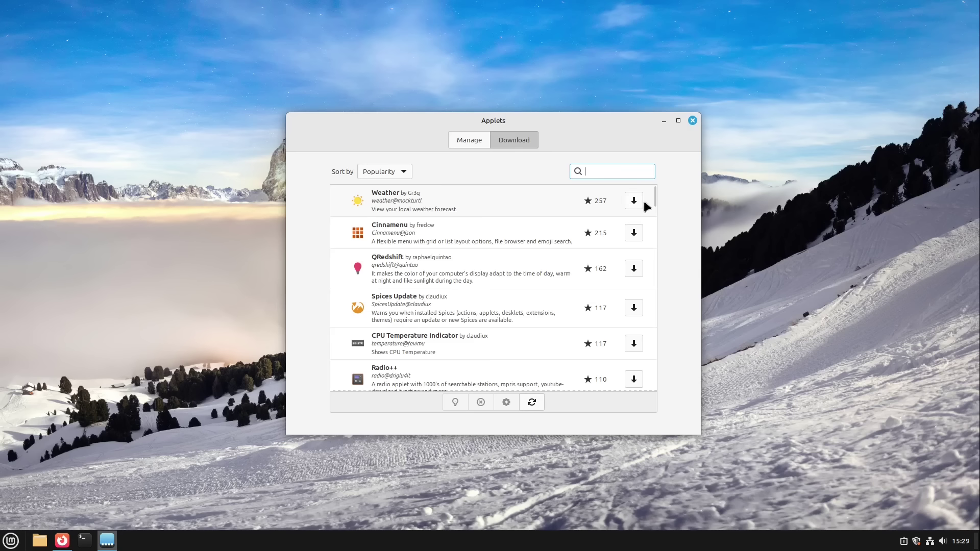This screenshot has width=980, height=551.
Task: Click the Weather applet title
Action: tap(384, 192)
